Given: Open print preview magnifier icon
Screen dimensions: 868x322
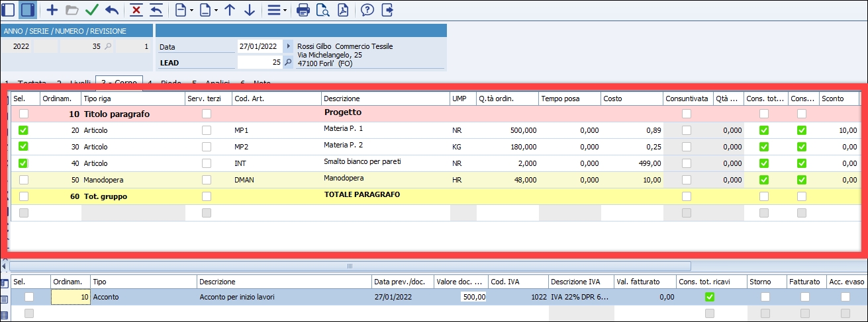Looking at the screenshot, I should pyautogui.click(x=323, y=10).
